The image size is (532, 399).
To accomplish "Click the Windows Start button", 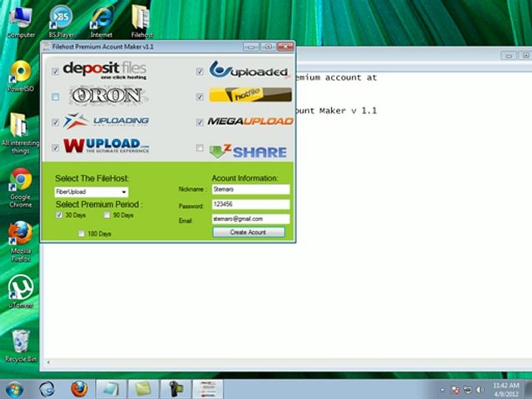I will (x=14, y=389).
